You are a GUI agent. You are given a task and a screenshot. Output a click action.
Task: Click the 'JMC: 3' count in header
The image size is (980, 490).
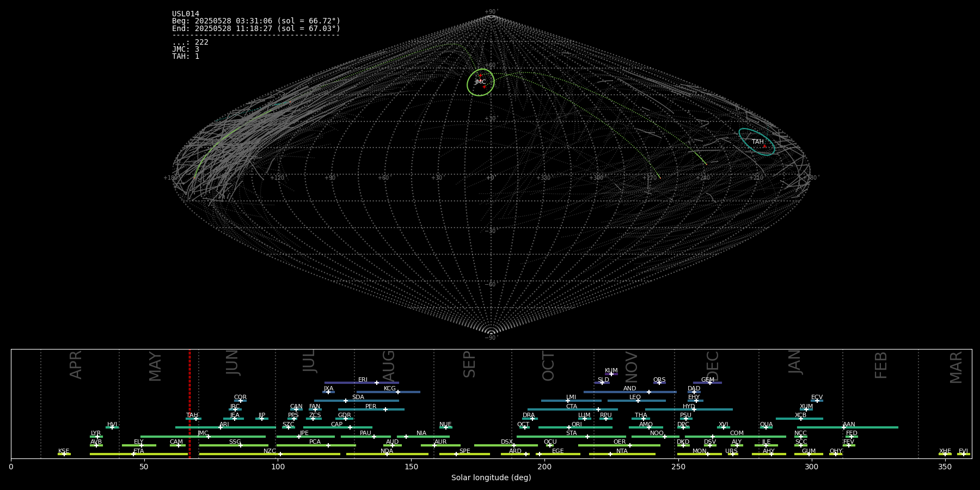(x=186, y=50)
